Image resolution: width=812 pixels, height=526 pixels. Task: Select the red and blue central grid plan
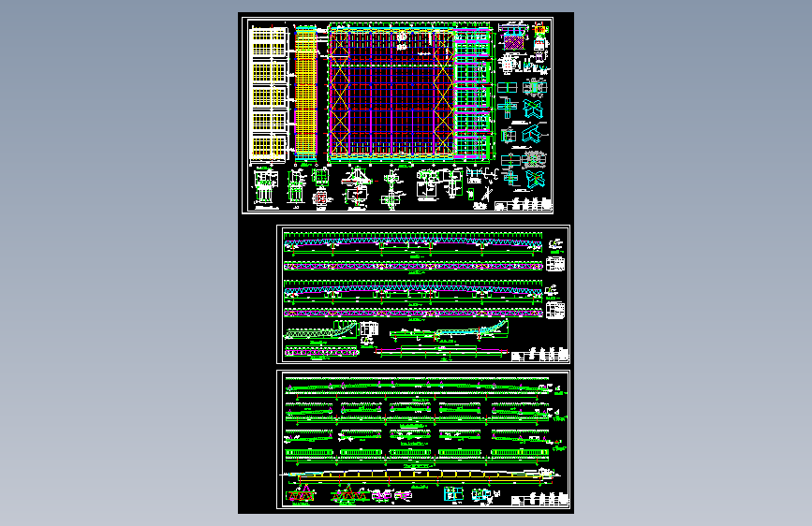(x=391, y=92)
